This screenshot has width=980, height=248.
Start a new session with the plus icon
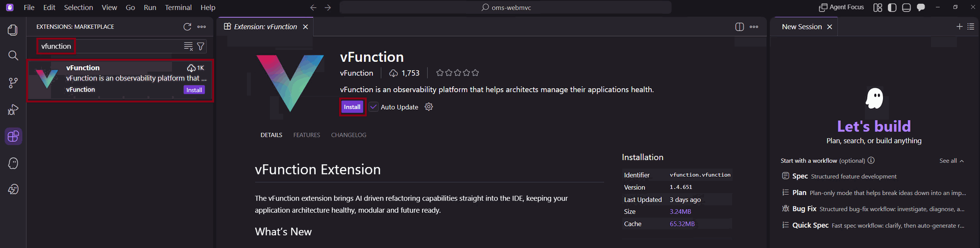pyautogui.click(x=959, y=26)
